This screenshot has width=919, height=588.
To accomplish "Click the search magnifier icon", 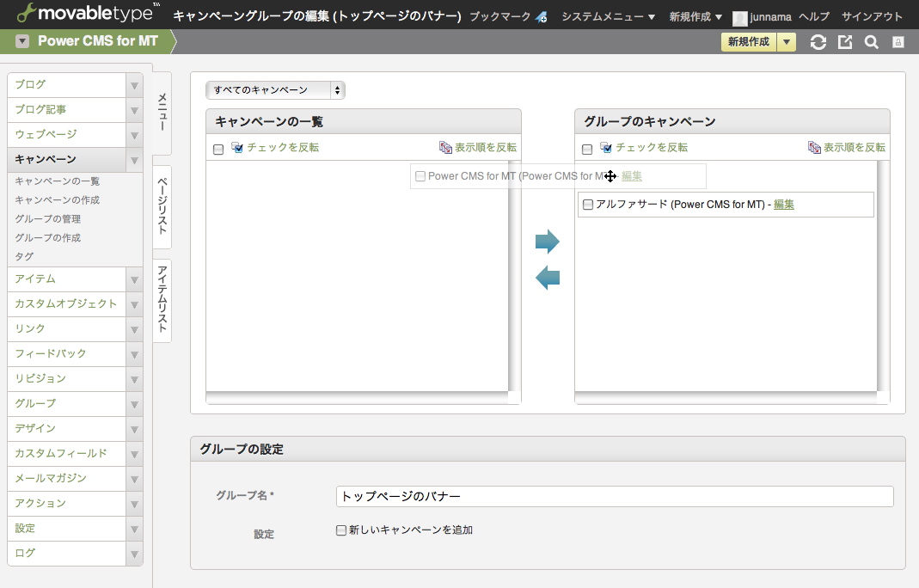I will coord(871,42).
